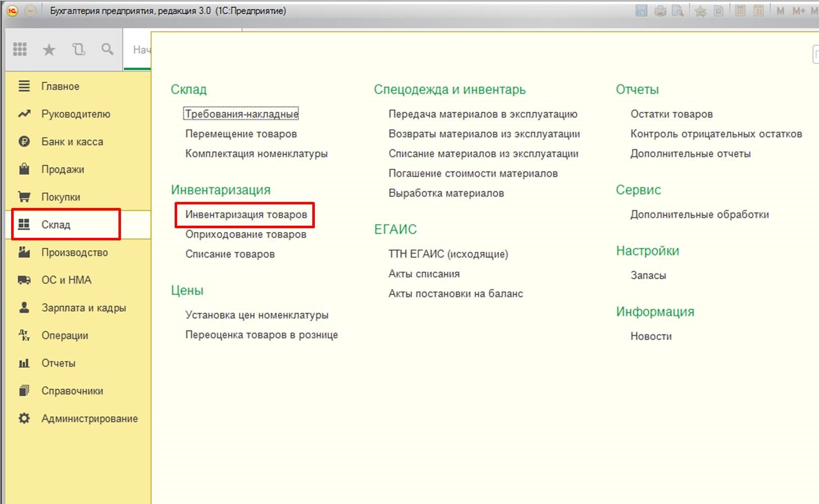819x504 pixels.
Task: Open the main menu dropdown arrow
Action: 30,11
